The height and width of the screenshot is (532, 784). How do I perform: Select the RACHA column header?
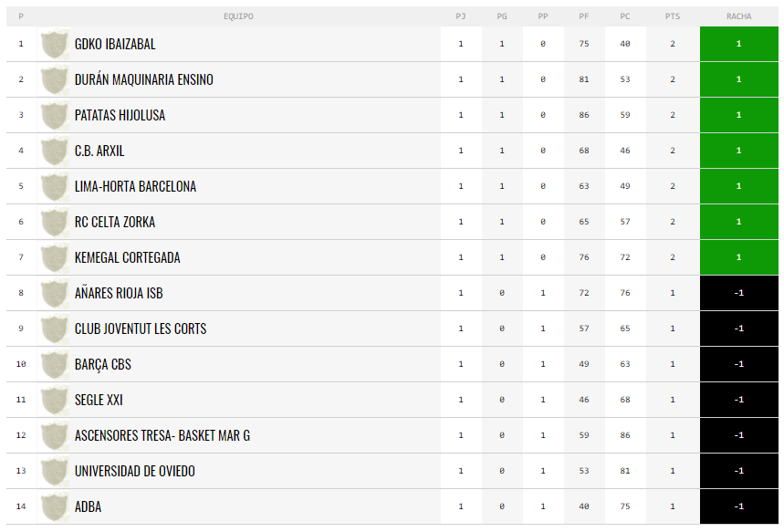(739, 16)
